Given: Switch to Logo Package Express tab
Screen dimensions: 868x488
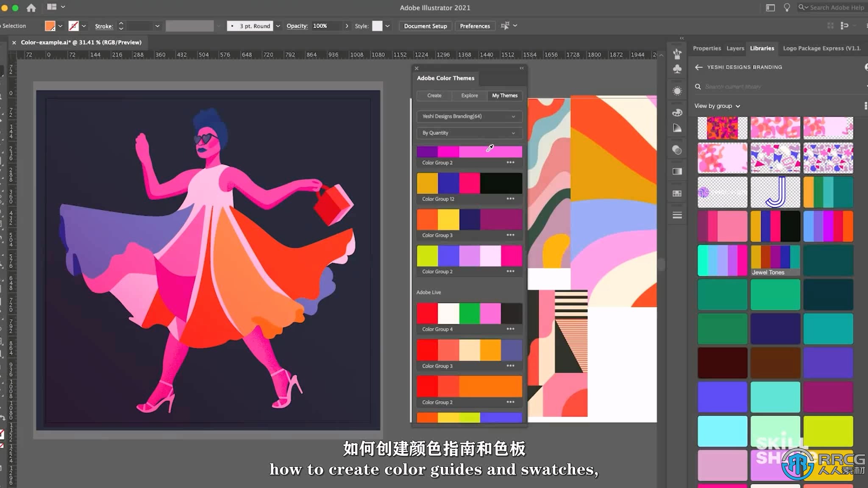Looking at the screenshot, I should 821,48.
